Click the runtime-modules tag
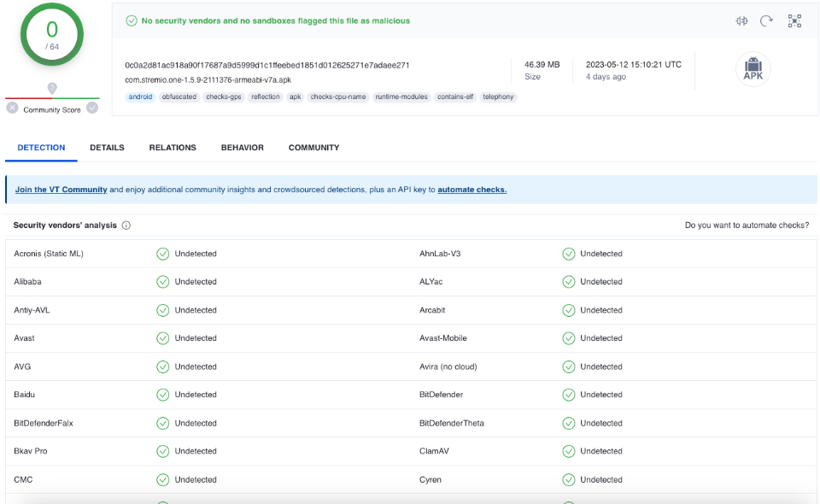Image resolution: width=820 pixels, height=504 pixels. coord(401,97)
